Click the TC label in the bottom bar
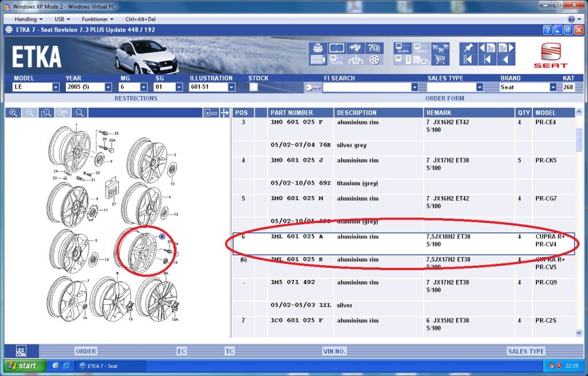 pos(230,351)
